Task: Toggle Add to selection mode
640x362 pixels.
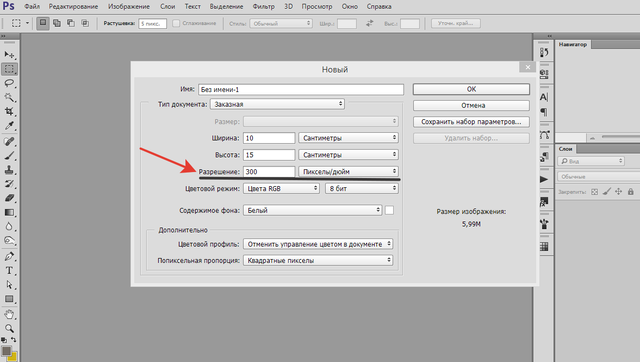Action: 57,23
